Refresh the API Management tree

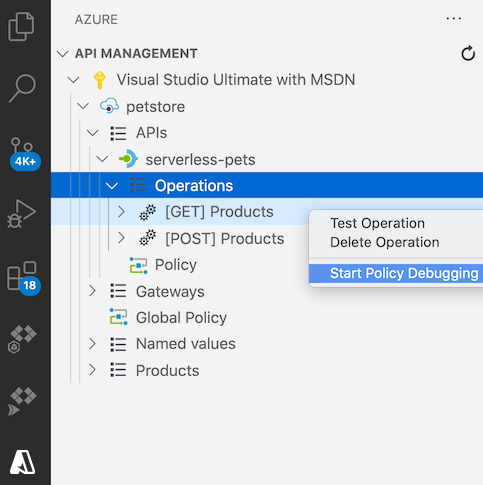468,53
